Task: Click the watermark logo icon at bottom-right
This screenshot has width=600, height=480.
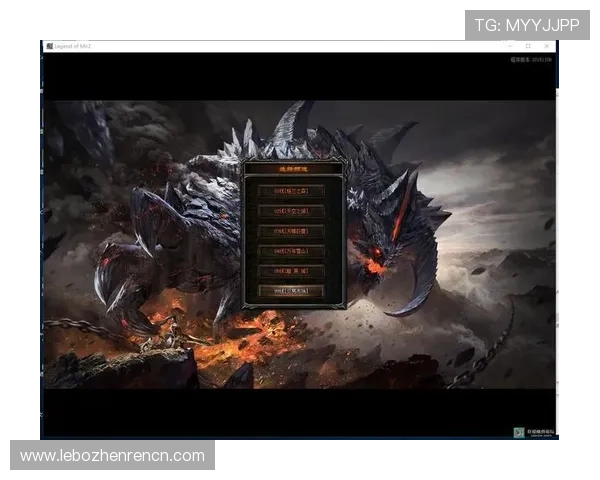Action: click(519, 432)
